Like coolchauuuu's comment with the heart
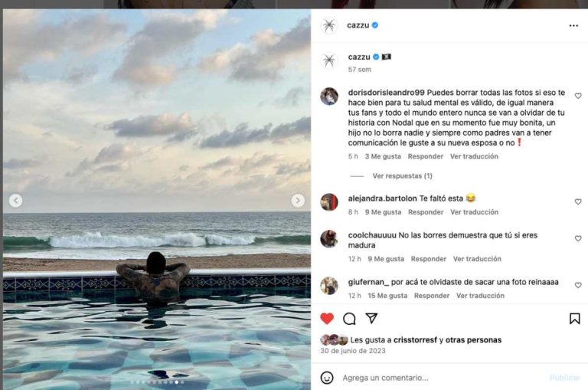This screenshot has height=390, width=588. point(578,238)
